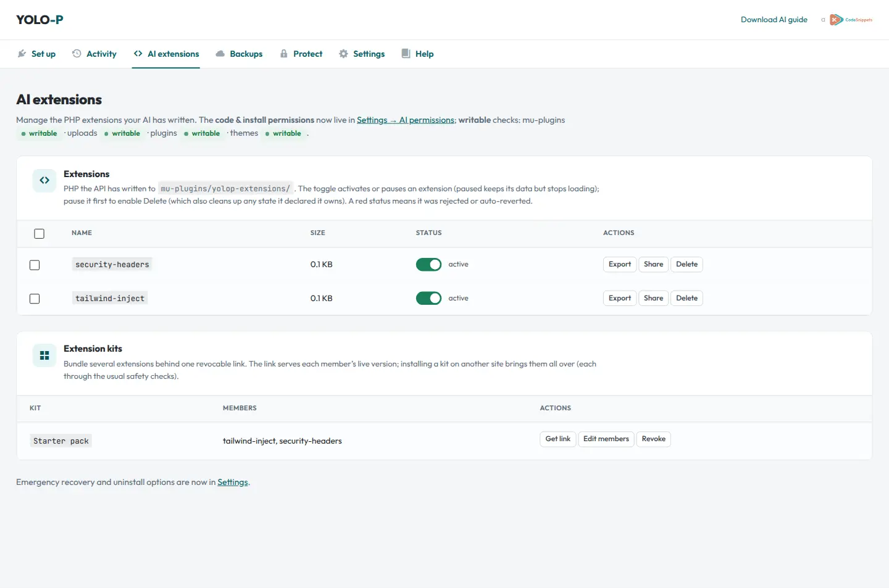The image size is (889, 588).
Task: Export the security-headers extension
Action: point(620,265)
